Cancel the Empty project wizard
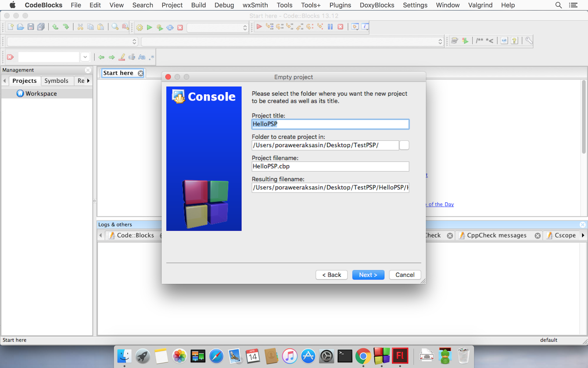Screen dimensions: 588x368 tap(405, 275)
